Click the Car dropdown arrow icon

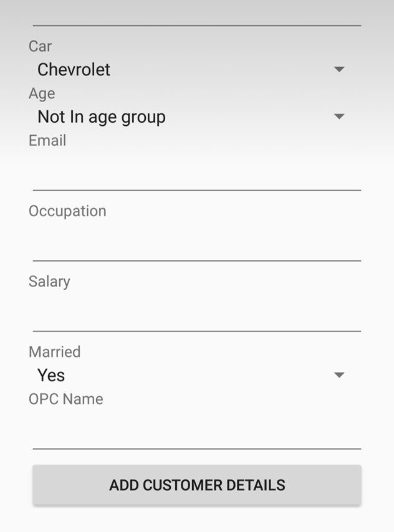point(339,69)
